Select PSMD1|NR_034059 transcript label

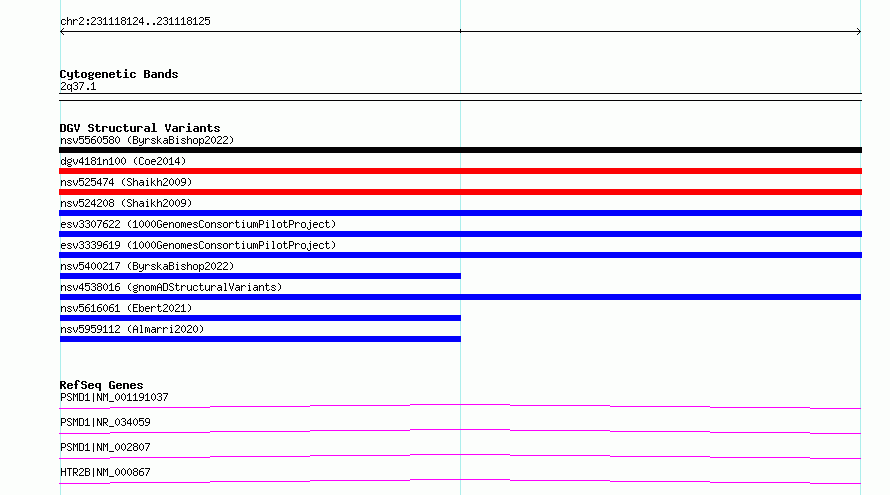(x=105, y=422)
